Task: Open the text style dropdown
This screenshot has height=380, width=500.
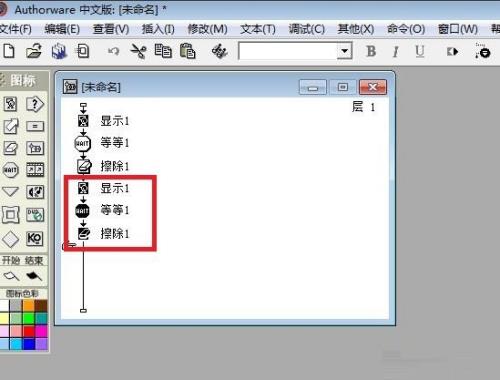Action: click(344, 51)
